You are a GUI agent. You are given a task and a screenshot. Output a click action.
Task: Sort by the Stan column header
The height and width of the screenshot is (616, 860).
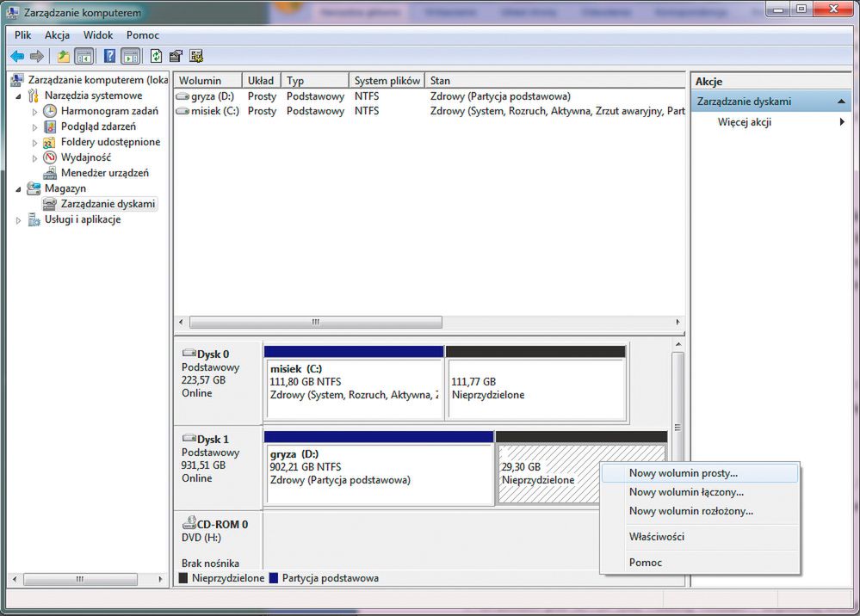click(x=555, y=81)
